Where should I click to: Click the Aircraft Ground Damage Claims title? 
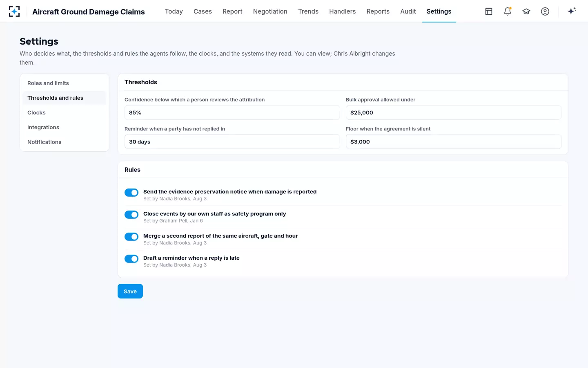pyautogui.click(x=89, y=12)
